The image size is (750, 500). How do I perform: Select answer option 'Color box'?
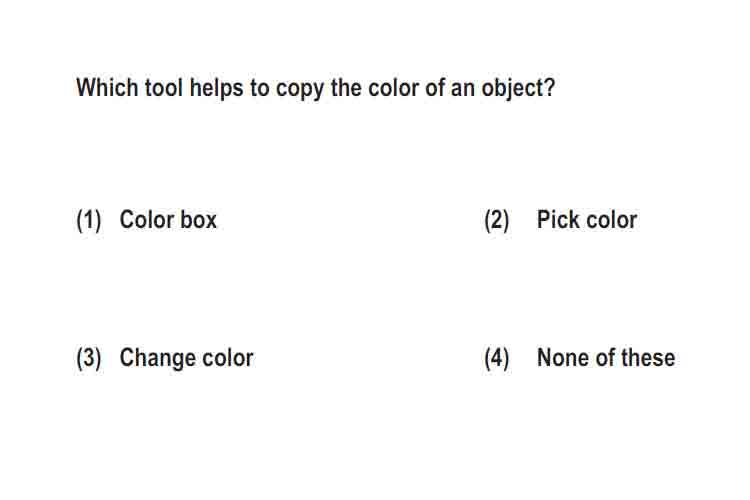pyautogui.click(x=168, y=220)
